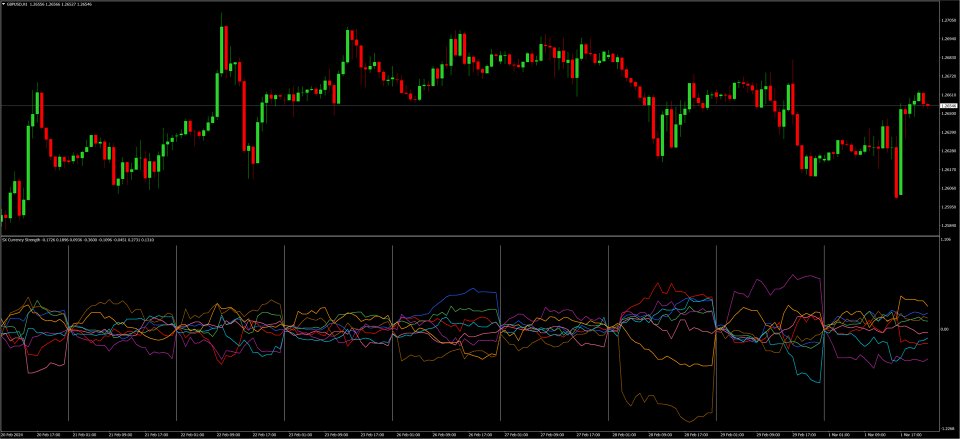
Task: Click the 1.26720 price axis label
Action: (x=949, y=76)
